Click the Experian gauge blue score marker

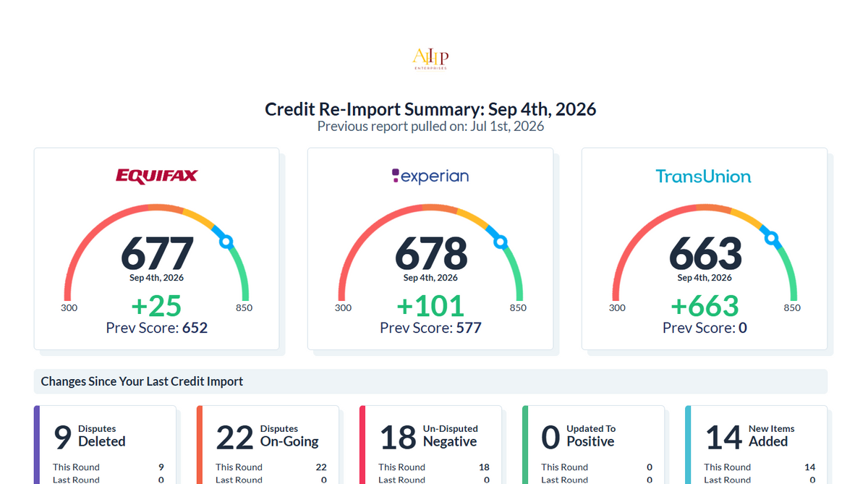coord(501,242)
